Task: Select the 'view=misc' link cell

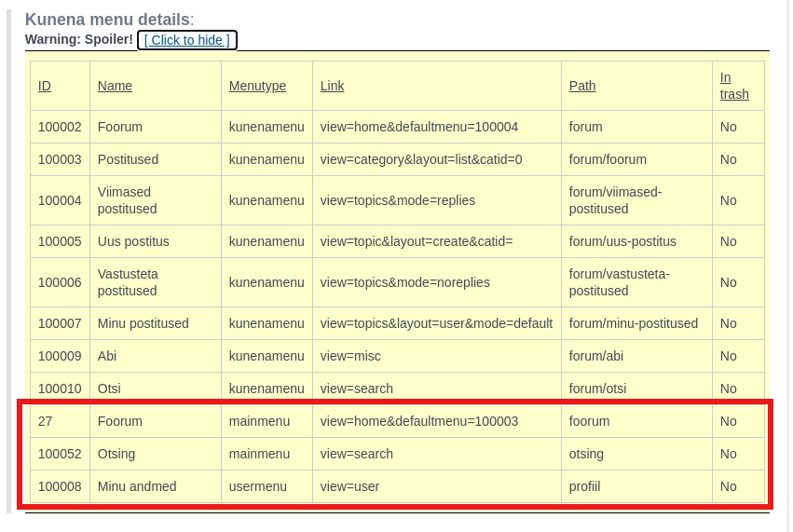Action: coord(350,356)
